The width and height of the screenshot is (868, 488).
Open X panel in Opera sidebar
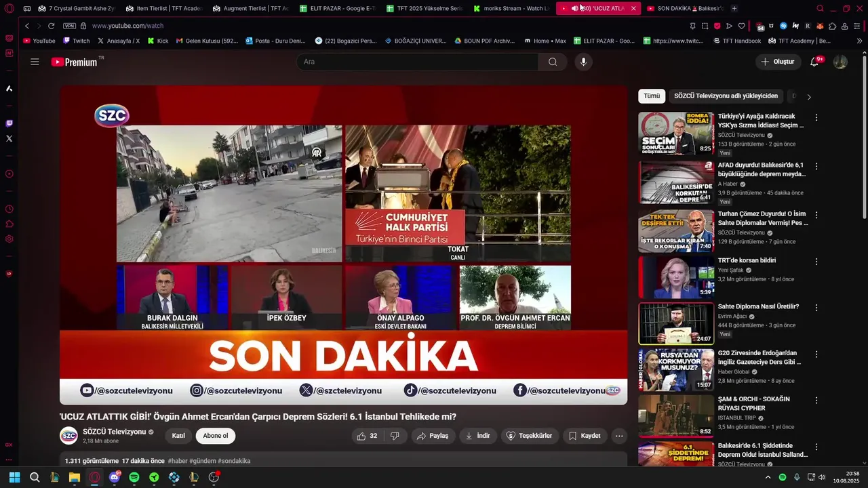(9, 138)
